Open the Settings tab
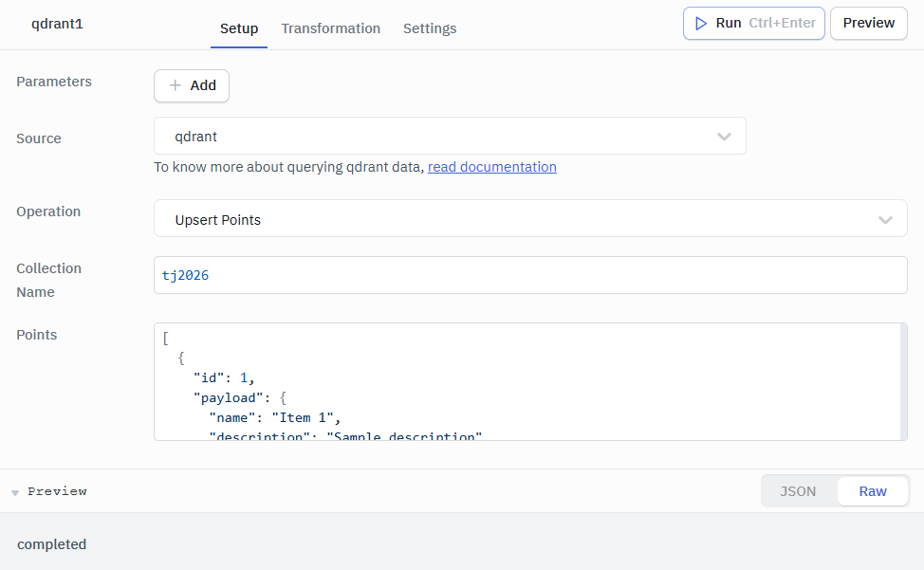 pos(430,28)
